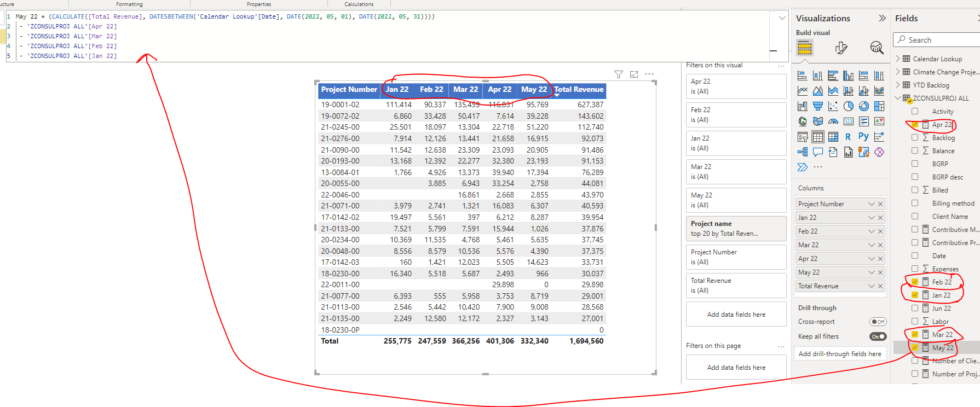
Task: Select the Map globe visual
Action: (x=803, y=121)
